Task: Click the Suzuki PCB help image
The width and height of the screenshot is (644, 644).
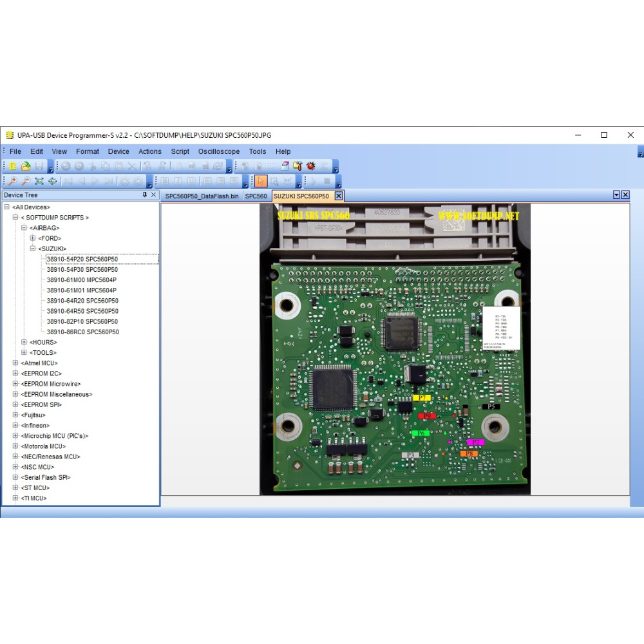Action: coord(395,349)
